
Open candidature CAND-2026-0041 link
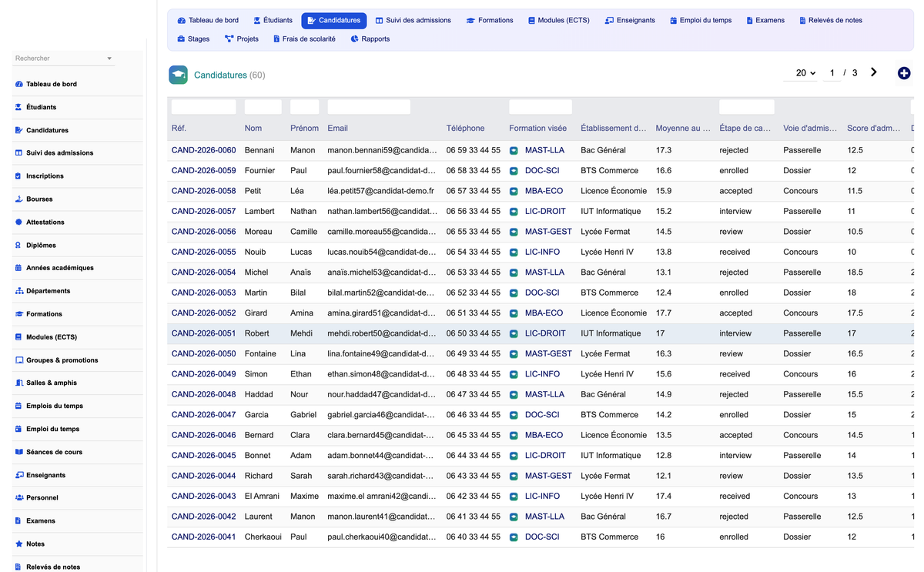coord(203,537)
